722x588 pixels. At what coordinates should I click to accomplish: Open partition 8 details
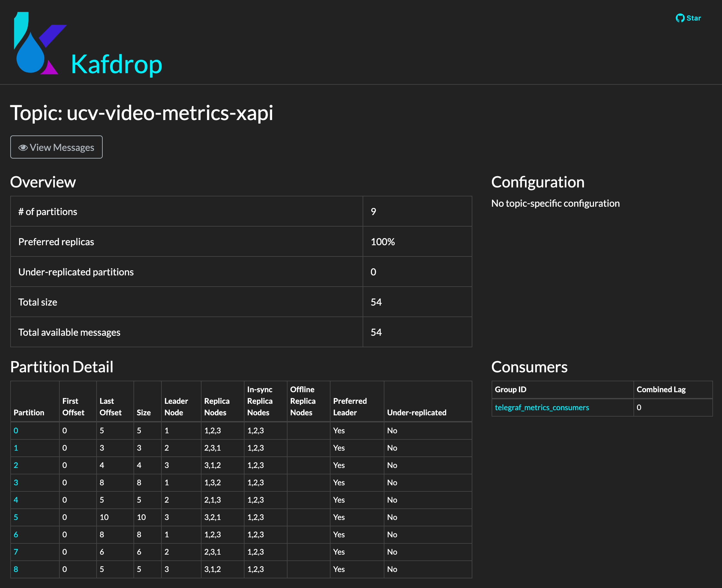16,569
